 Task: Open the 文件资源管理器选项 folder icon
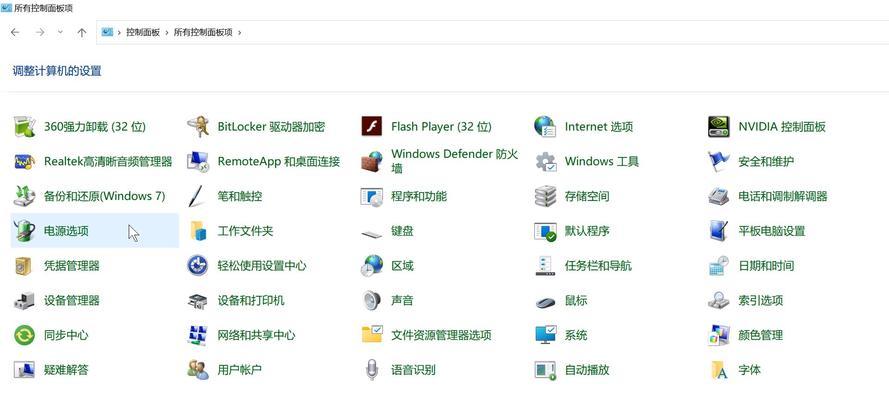tap(372, 334)
